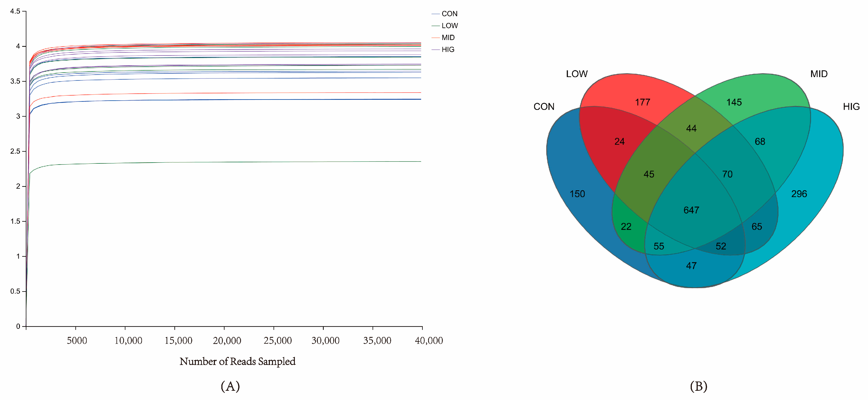Click the panel (B) caption
This screenshot has width=868, height=400.
[699, 386]
